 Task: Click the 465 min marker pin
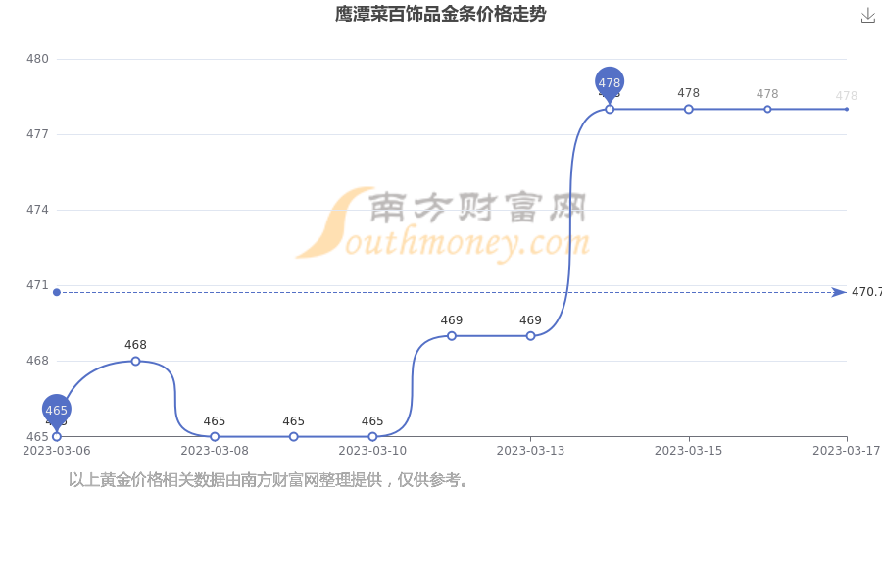(x=56, y=412)
